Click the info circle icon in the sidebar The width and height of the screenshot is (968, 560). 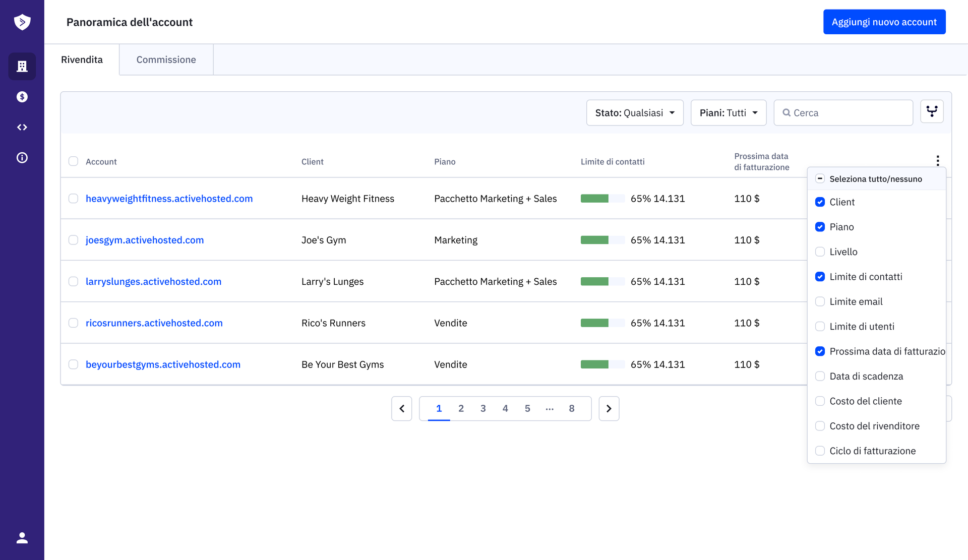[x=22, y=158]
